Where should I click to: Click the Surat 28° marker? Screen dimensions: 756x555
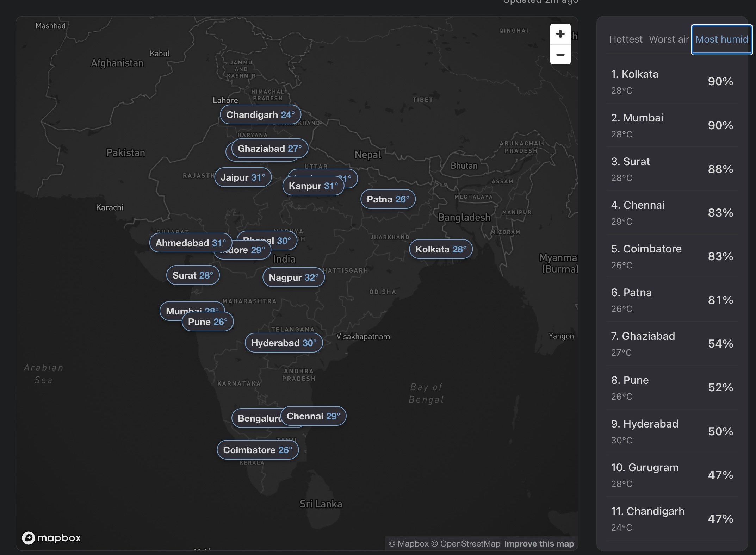(193, 275)
